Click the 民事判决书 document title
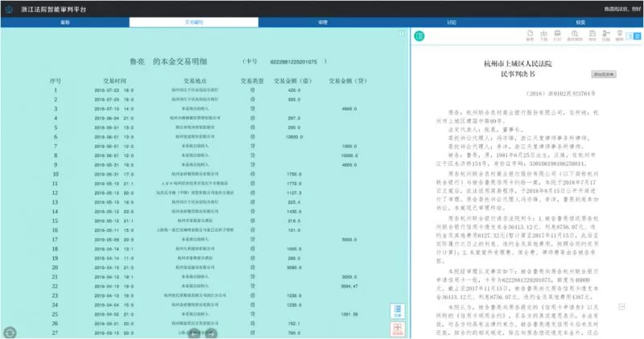 pos(518,74)
